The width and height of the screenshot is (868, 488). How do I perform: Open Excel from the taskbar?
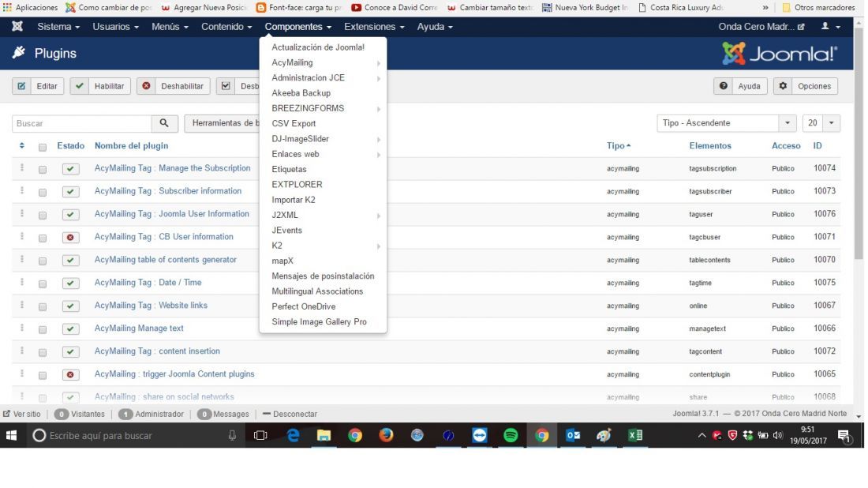tap(635, 436)
